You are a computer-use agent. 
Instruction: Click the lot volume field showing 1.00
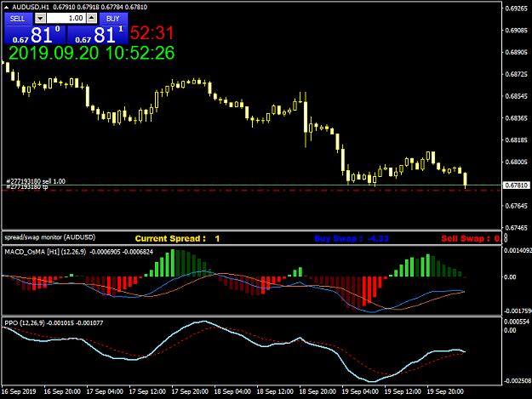[66, 19]
